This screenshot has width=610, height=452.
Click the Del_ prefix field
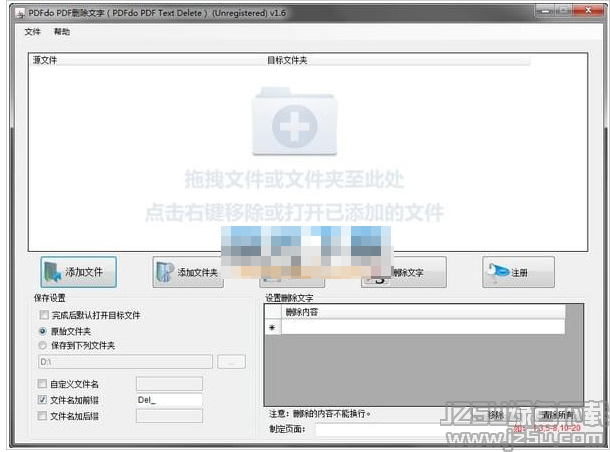click(169, 400)
